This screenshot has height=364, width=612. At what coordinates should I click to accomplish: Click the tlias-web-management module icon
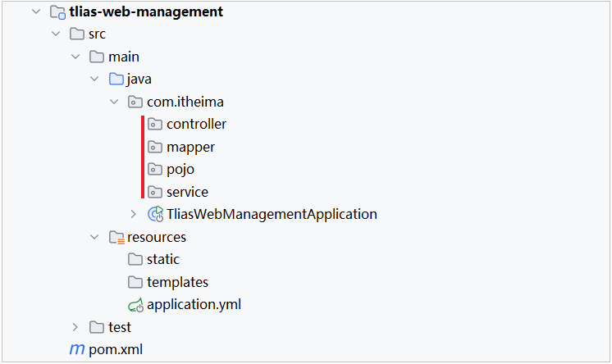click(x=57, y=12)
